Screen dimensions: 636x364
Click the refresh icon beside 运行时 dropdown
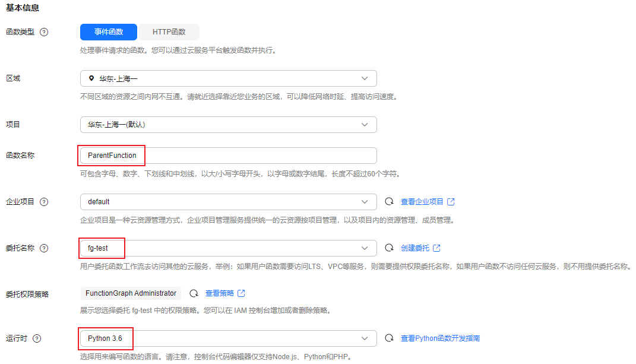(x=390, y=338)
